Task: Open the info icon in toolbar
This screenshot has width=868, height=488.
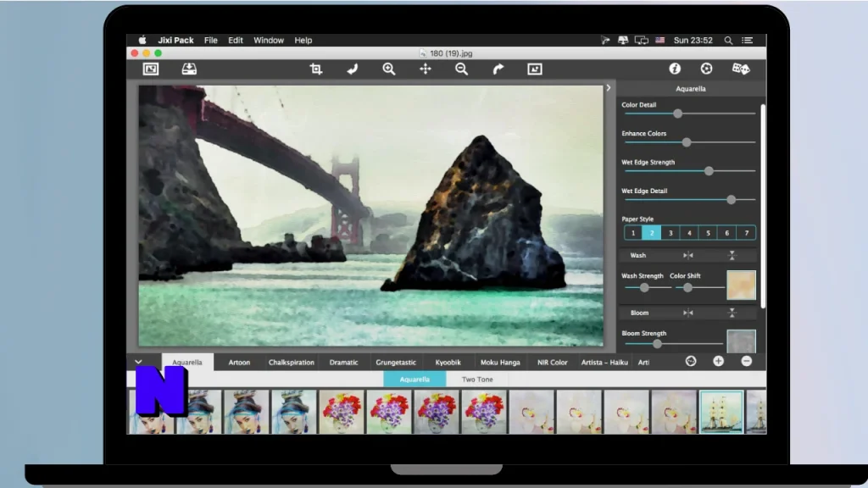Action: pyautogui.click(x=674, y=69)
